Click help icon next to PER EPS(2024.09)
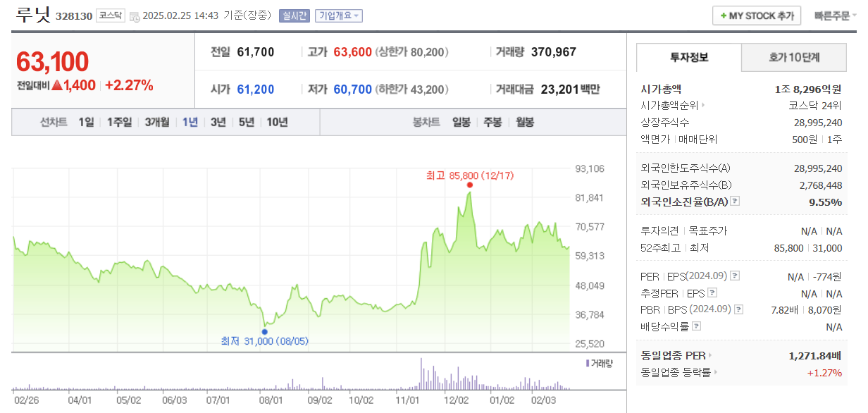Viewport: 868px width, 413px height. pos(735,276)
